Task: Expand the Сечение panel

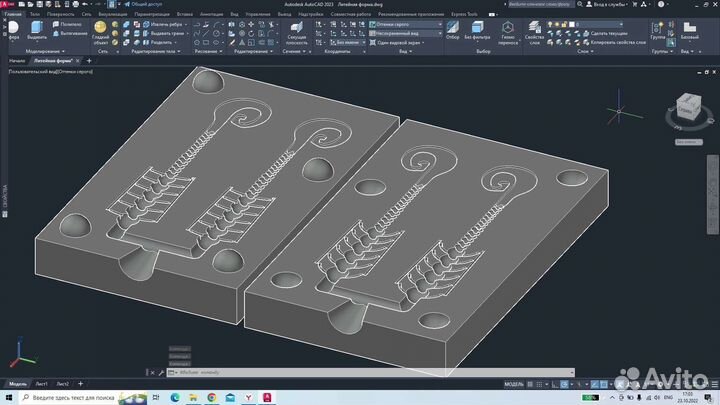Action: pyautogui.click(x=294, y=51)
